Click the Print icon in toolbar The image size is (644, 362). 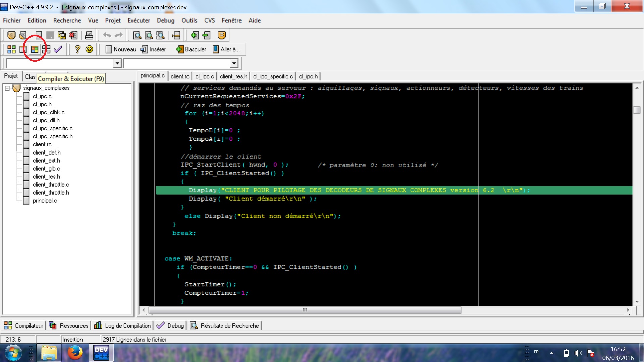tap(89, 35)
